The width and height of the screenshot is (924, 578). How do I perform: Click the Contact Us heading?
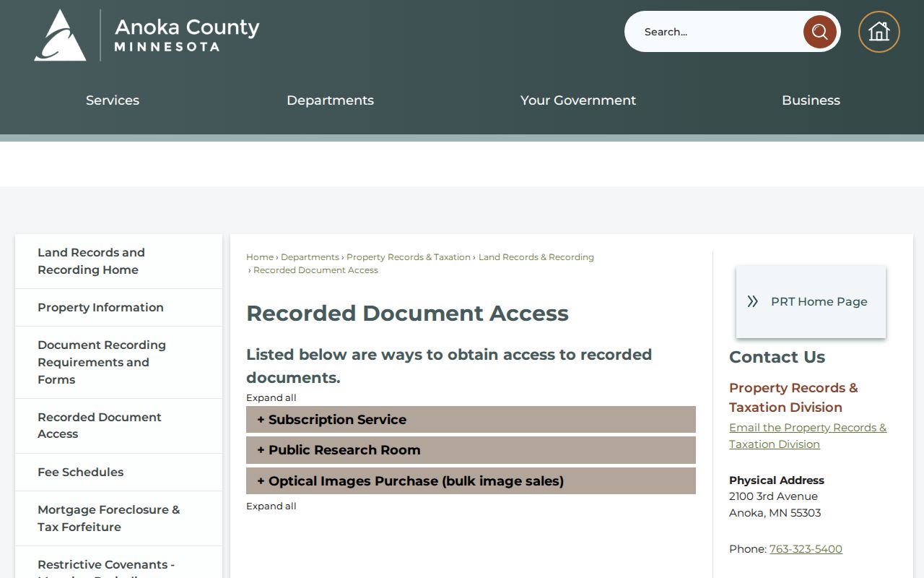point(777,357)
